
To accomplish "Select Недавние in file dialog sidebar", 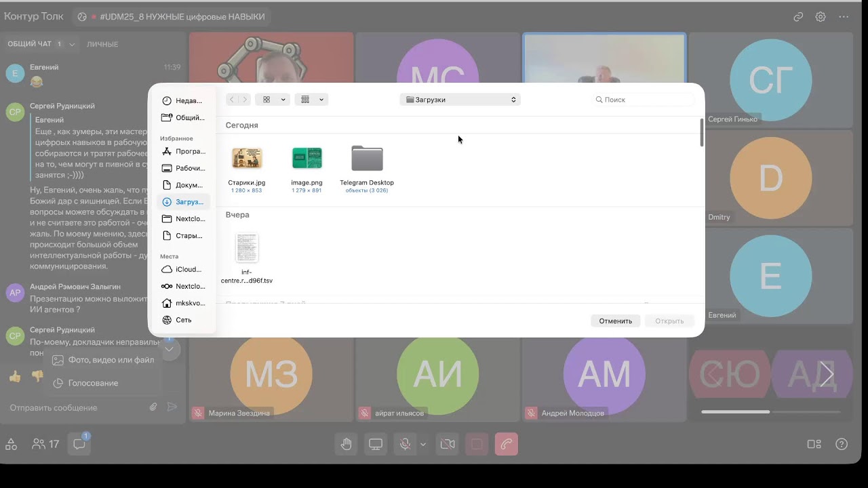I will (x=183, y=101).
